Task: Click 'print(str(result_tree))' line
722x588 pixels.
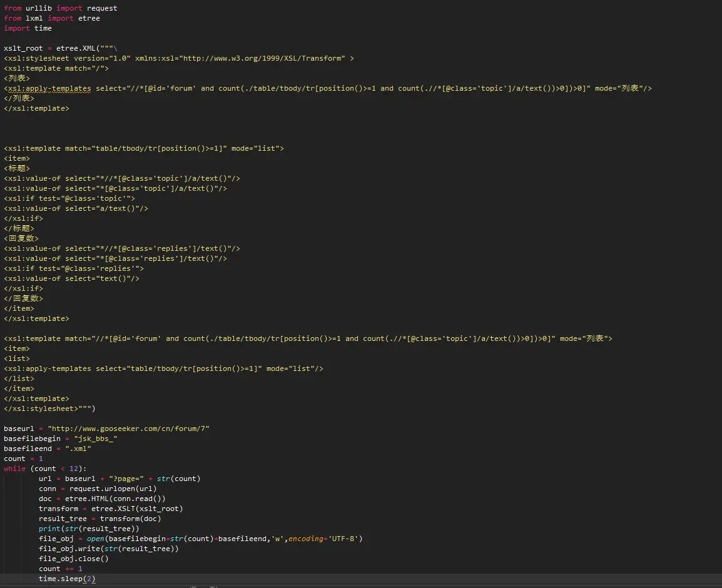Action: 89,529
